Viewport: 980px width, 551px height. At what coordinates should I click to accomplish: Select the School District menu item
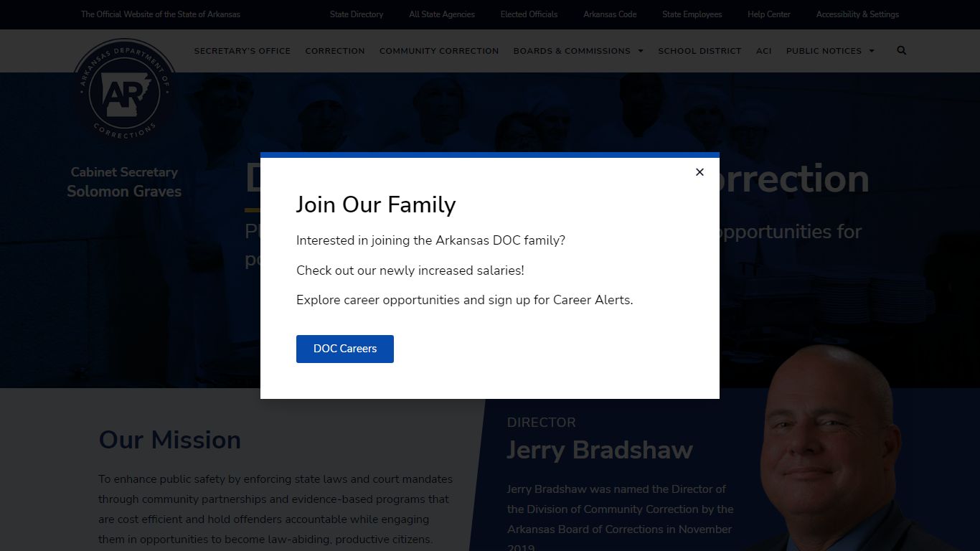pyautogui.click(x=699, y=51)
